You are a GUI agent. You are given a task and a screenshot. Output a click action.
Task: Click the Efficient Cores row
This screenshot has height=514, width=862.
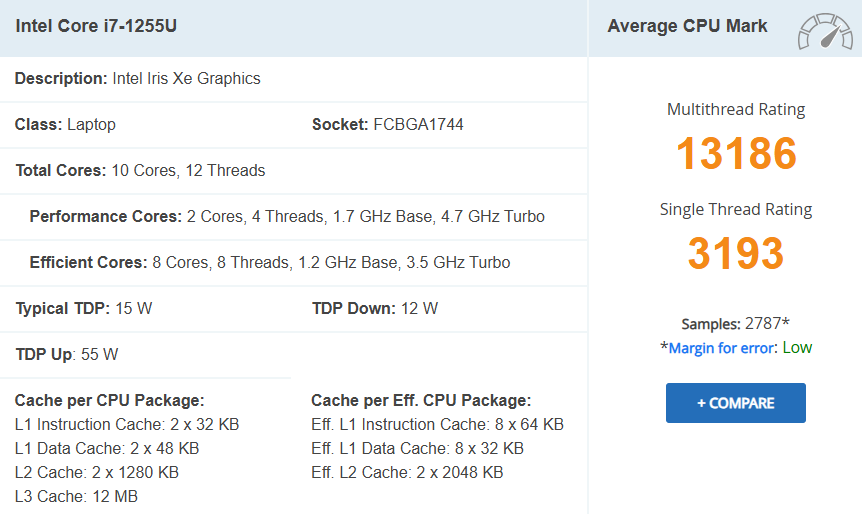[270, 262]
